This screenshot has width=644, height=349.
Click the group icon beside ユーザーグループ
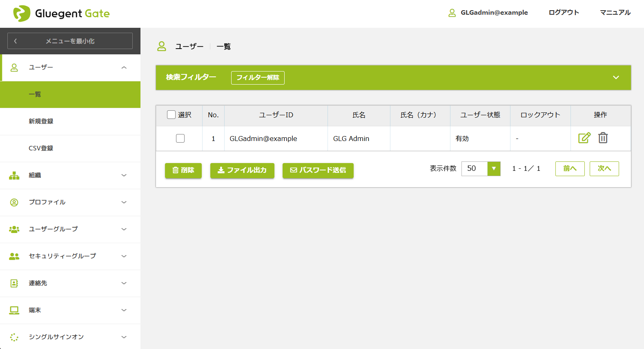coord(14,229)
